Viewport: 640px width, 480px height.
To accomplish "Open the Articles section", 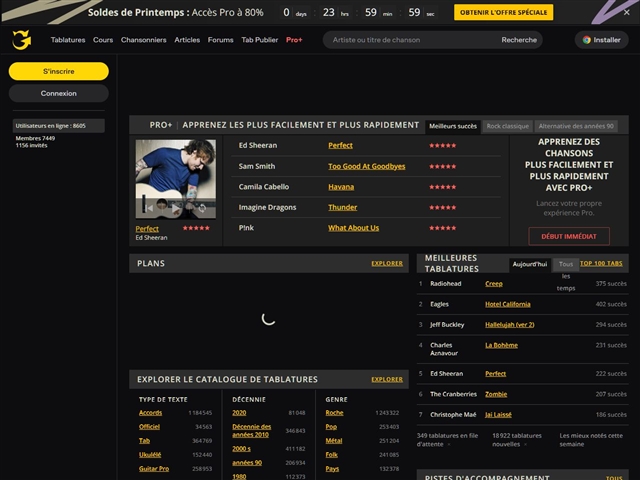I will pyautogui.click(x=187, y=40).
